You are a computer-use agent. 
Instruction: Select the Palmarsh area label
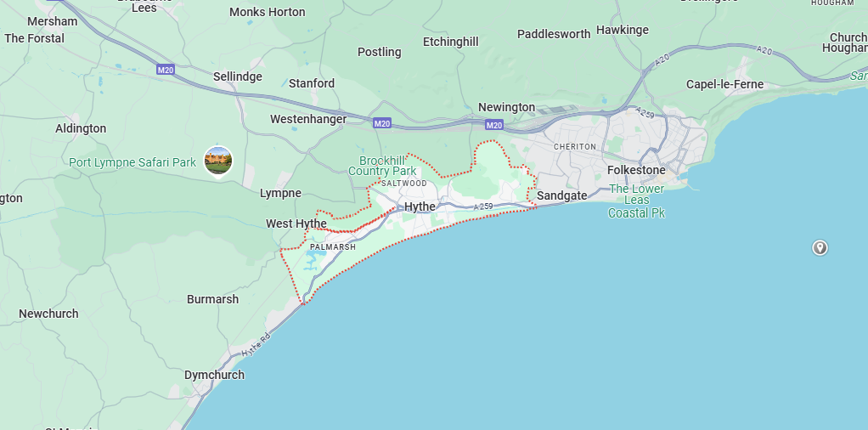coord(333,247)
